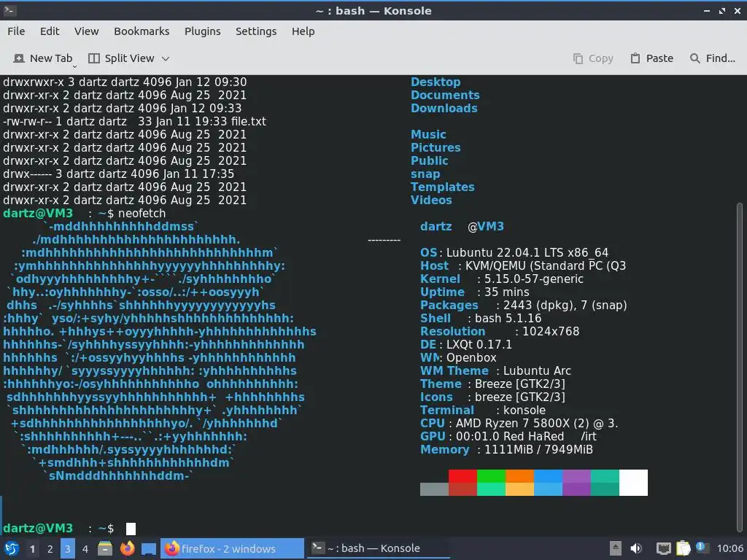Switch to virtual desktop 4
This screenshot has width=747, height=560.
pos(85,549)
